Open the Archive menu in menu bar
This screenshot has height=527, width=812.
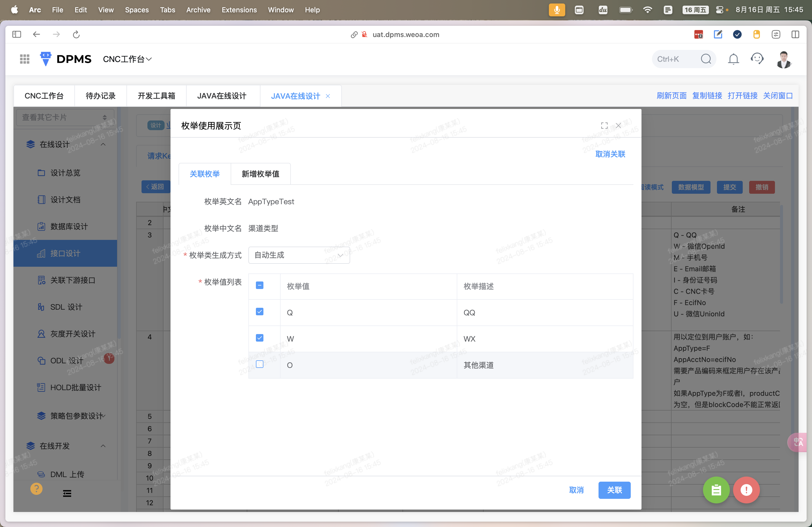tap(198, 10)
